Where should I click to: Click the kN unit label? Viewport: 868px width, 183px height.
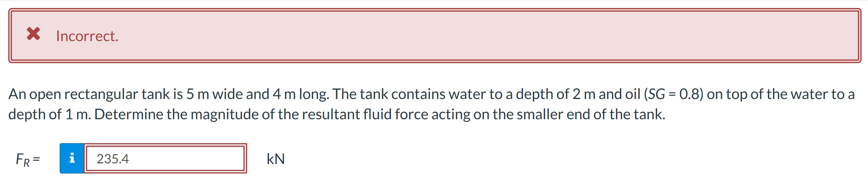(275, 159)
